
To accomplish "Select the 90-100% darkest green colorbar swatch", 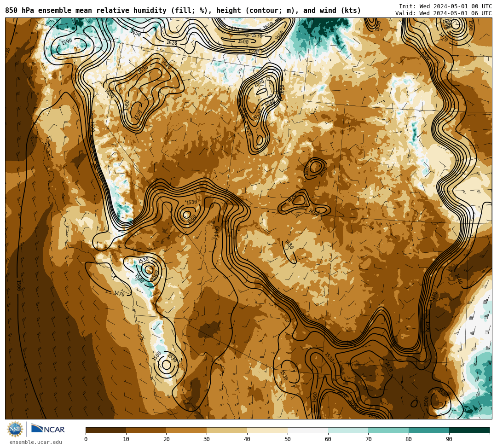I will [x=469, y=430].
